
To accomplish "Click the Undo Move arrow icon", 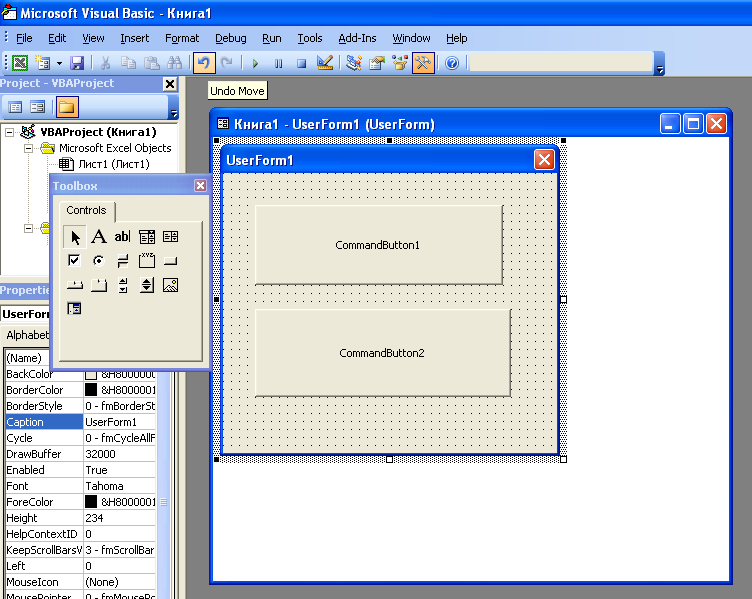I will tap(204, 63).
